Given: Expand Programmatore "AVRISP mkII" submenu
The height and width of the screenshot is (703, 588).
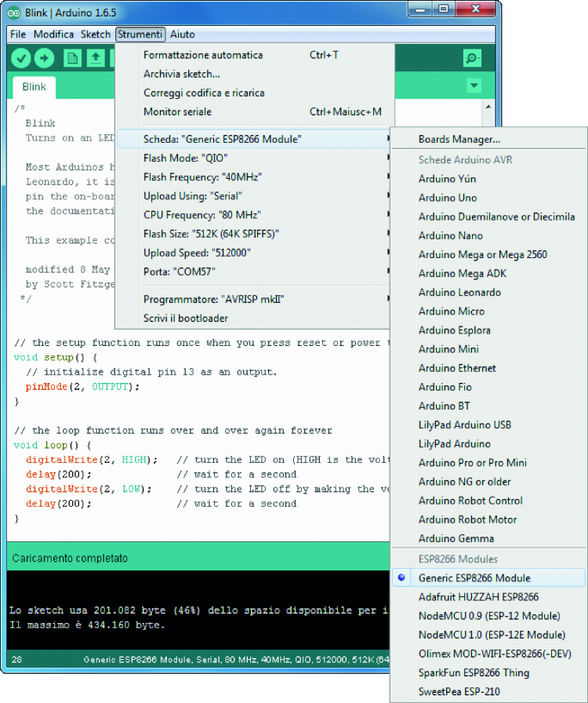Looking at the screenshot, I should pos(254,299).
